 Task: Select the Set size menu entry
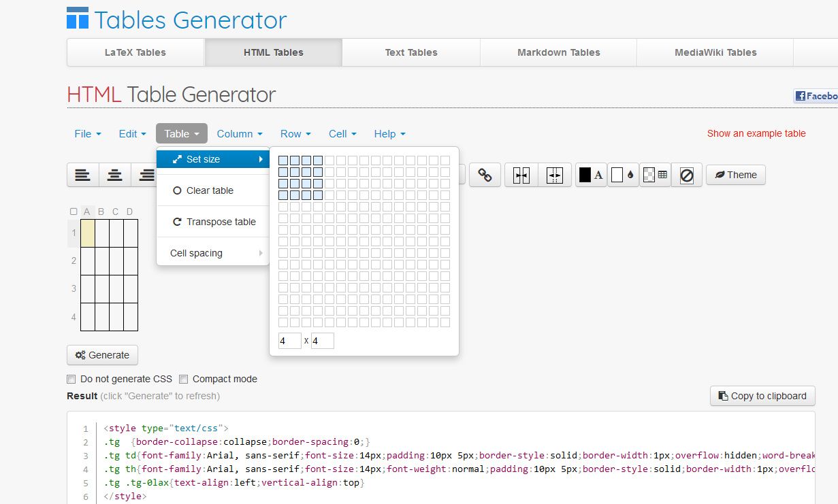click(x=213, y=159)
